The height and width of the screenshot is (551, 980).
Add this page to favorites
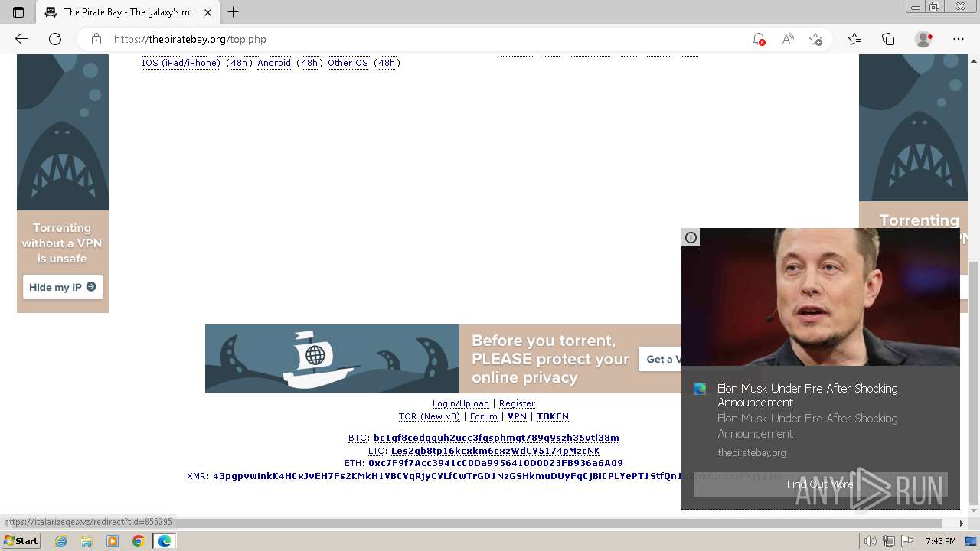(x=816, y=39)
